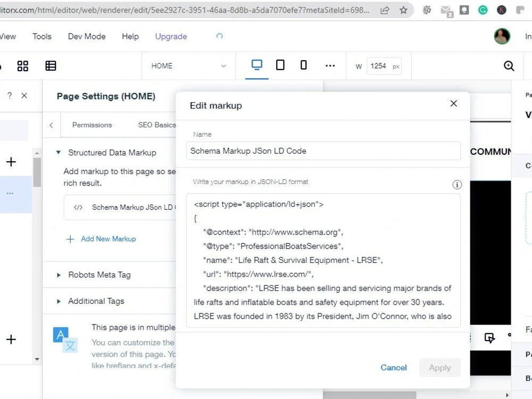This screenshot has height=399, width=532.
Task: Click the code markup icon beside Schema Markup
Action: coord(78,207)
